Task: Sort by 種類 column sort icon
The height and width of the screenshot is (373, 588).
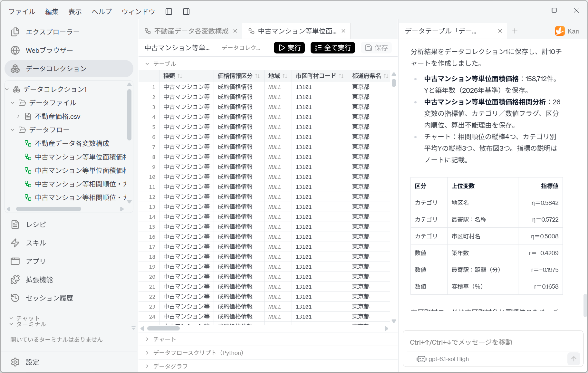Action: point(180,76)
